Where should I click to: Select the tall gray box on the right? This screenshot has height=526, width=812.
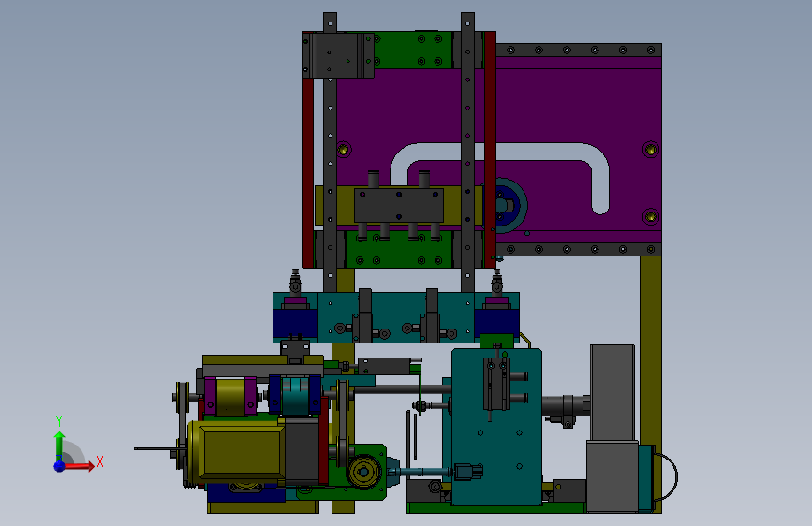tap(613, 392)
